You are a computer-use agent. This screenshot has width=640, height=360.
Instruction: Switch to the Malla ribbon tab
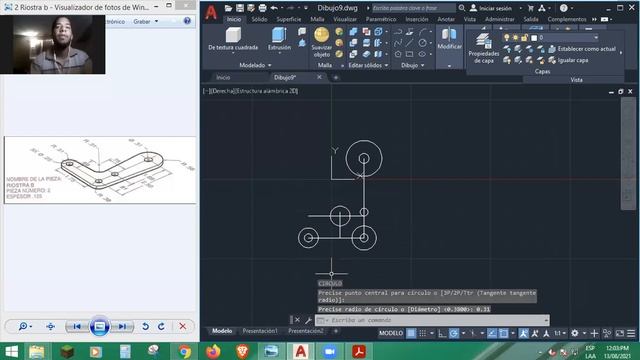pos(317,19)
